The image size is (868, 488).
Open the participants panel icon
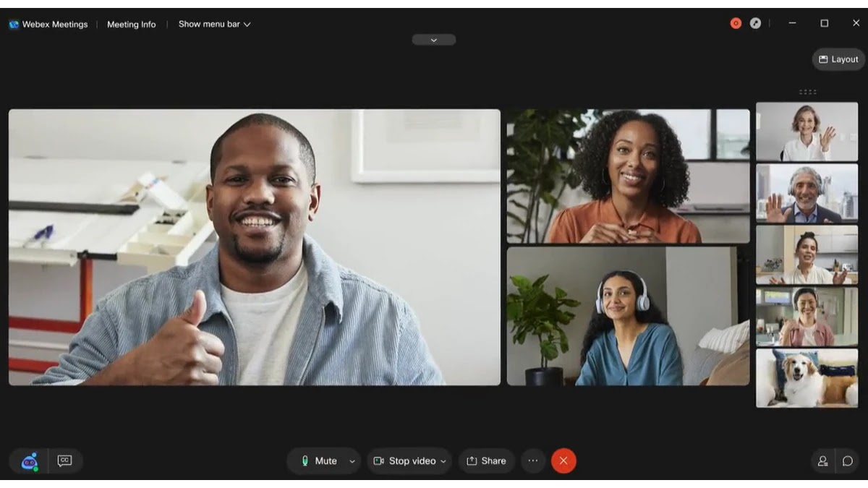822,461
